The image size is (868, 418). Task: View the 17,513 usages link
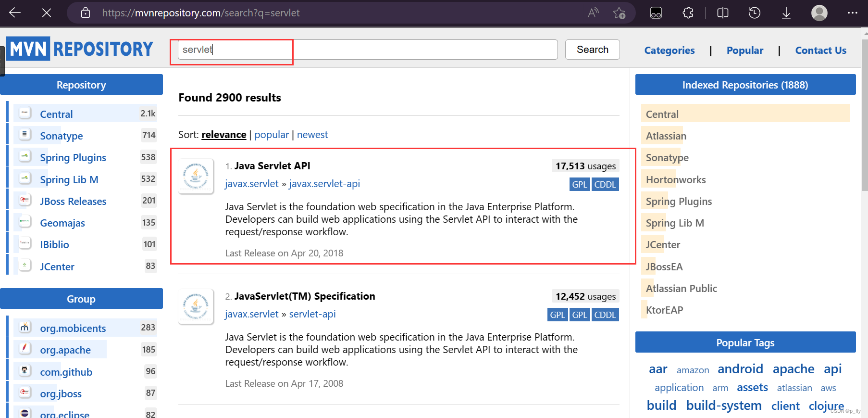[x=585, y=166]
